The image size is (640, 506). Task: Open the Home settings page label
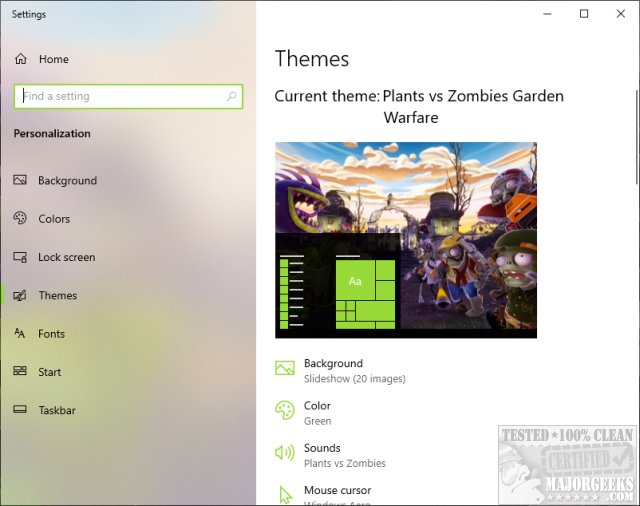[54, 59]
